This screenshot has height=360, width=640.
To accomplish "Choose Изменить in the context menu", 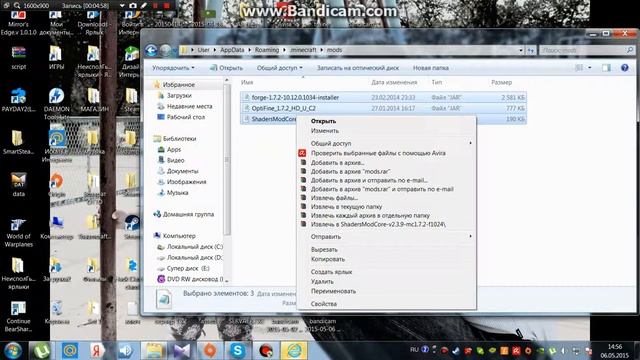I will tap(324, 131).
